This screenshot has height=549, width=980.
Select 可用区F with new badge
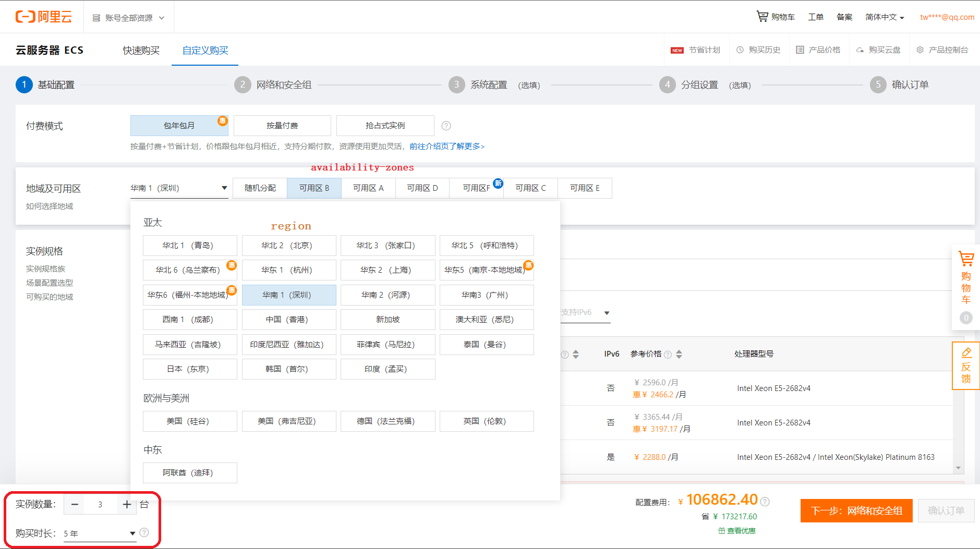click(477, 188)
